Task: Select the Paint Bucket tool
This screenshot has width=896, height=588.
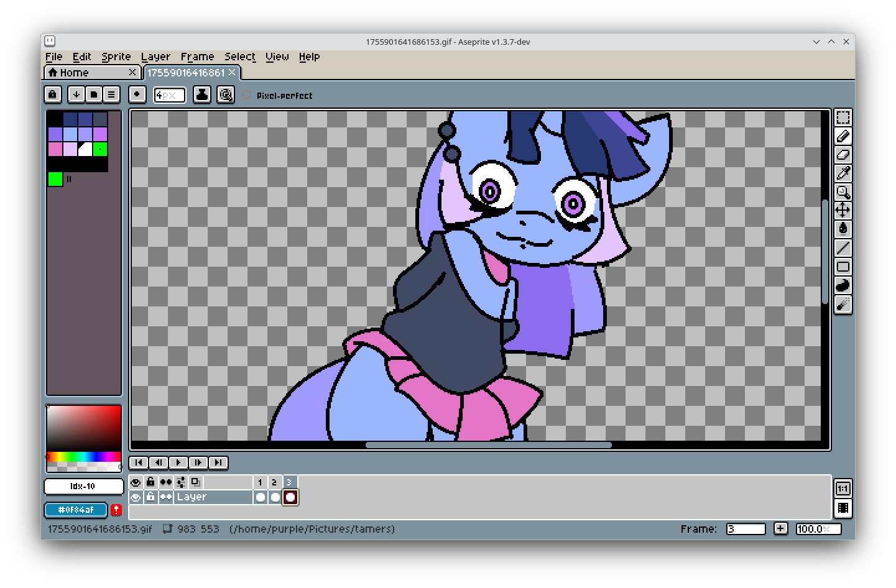Action: click(x=843, y=229)
